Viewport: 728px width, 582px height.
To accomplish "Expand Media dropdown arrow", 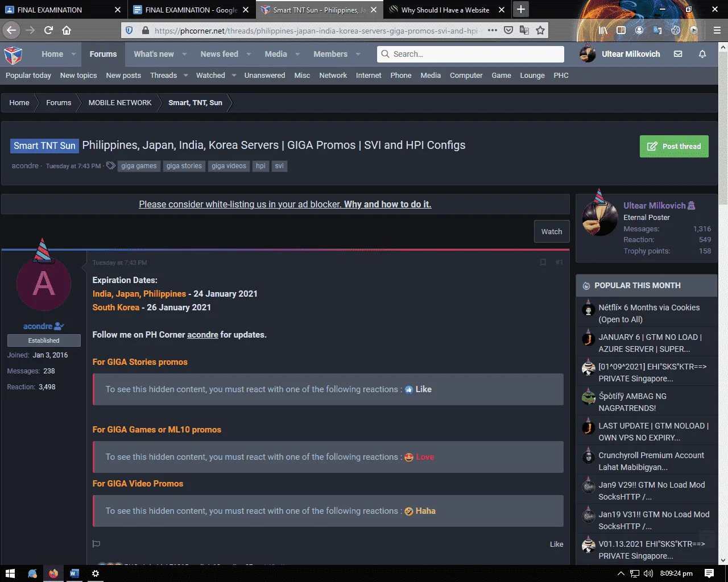I will pyautogui.click(x=297, y=55).
